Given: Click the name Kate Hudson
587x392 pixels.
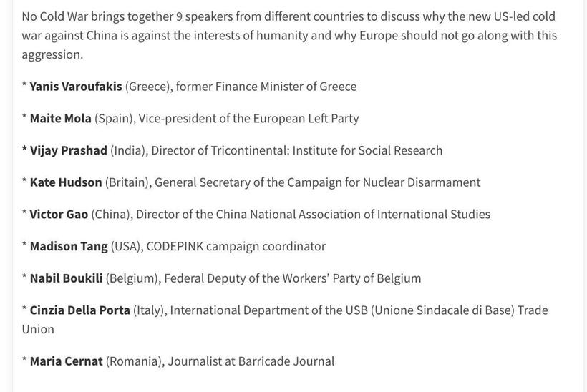Looking at the screenshot, I should pos(66,182).
